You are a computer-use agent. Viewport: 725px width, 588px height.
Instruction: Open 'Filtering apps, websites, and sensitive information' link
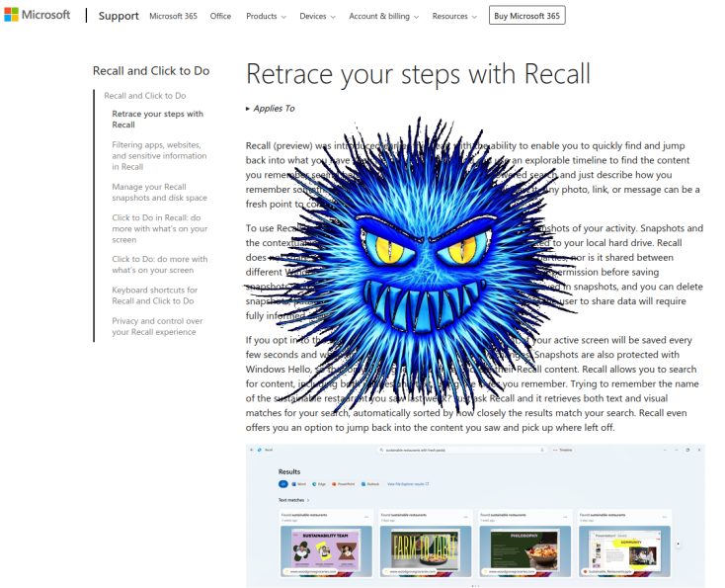click(x=159, y=156)
